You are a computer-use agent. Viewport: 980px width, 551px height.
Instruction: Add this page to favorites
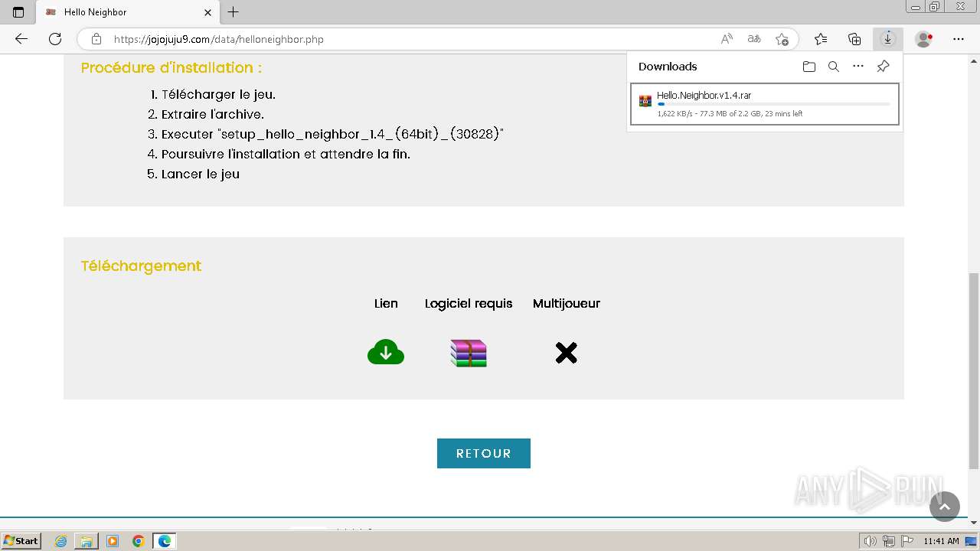coord(782,39)
